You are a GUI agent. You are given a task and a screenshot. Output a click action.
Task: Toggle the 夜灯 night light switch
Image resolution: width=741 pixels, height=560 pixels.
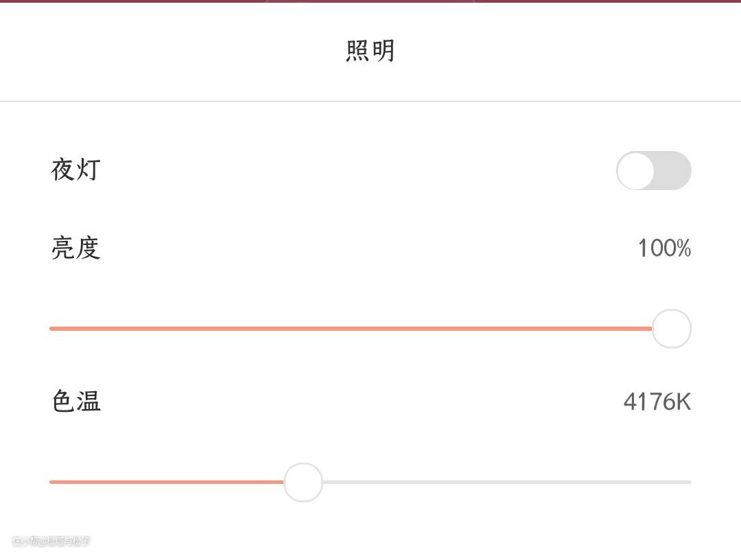pos(653,171)
